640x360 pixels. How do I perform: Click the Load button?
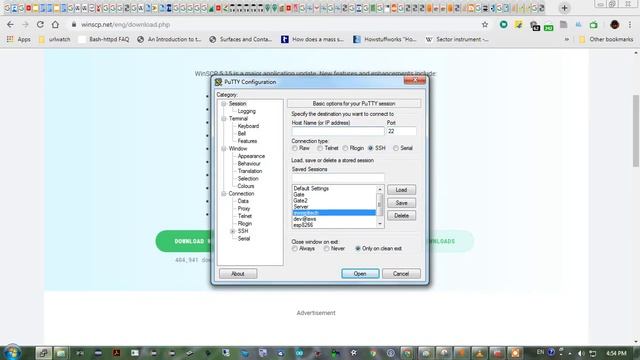click(401, 190)
